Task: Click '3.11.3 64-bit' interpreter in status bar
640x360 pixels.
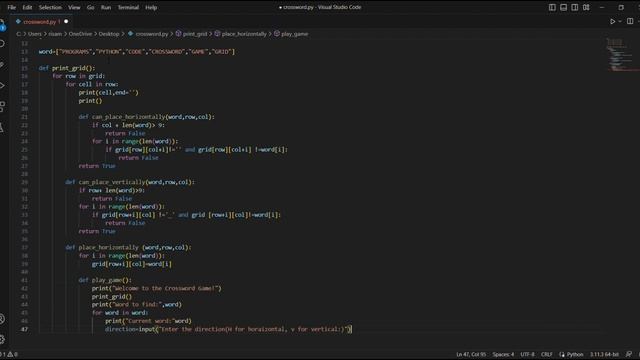Action: (604, 354)
